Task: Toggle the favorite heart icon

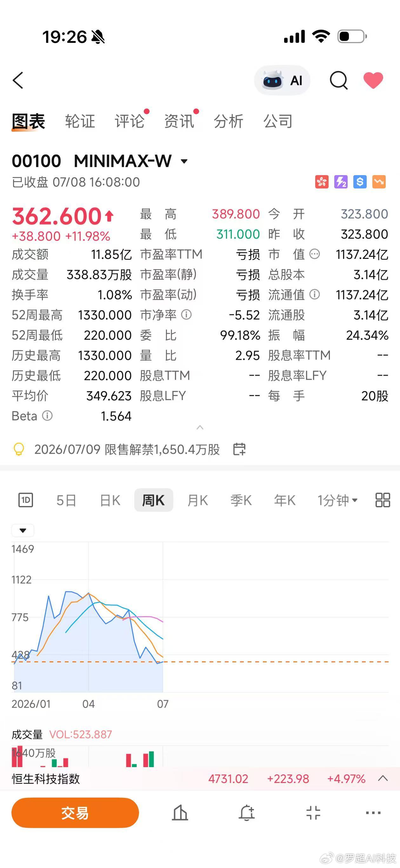Action: 373,80
